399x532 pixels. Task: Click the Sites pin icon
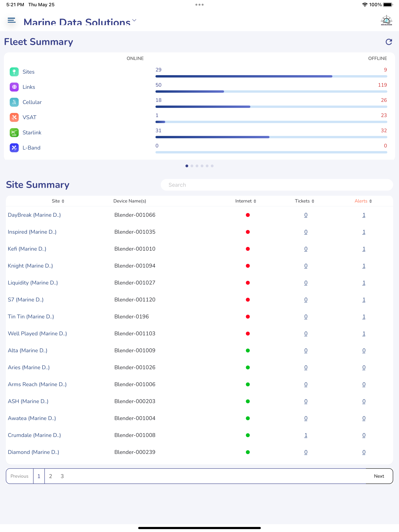pyautogui.click(x=14, y=72)
